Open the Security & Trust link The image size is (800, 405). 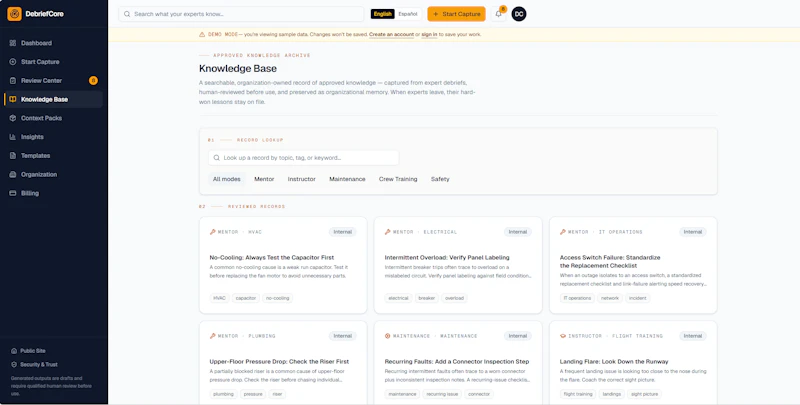[39, 365]
